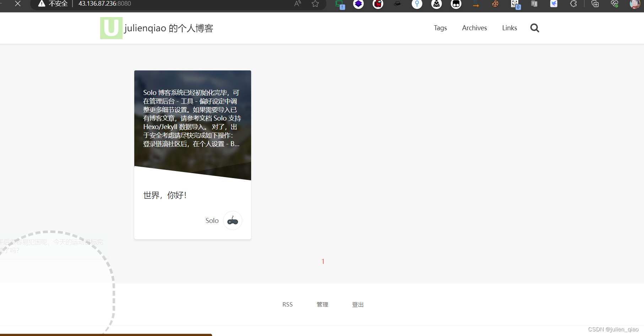
Task: Stop loading with the browser X button
Action: click(x=18, y=4)
